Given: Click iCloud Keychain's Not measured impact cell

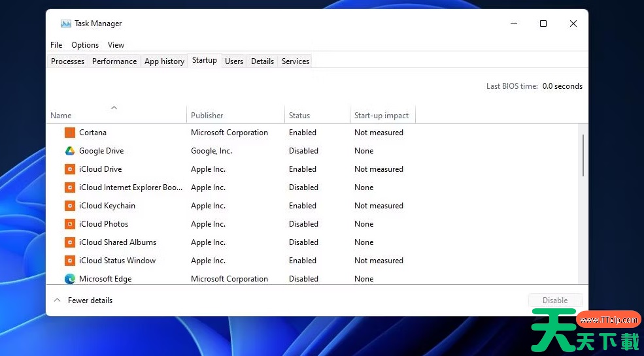Looking at the screenshot, I should tap(379, 206).
